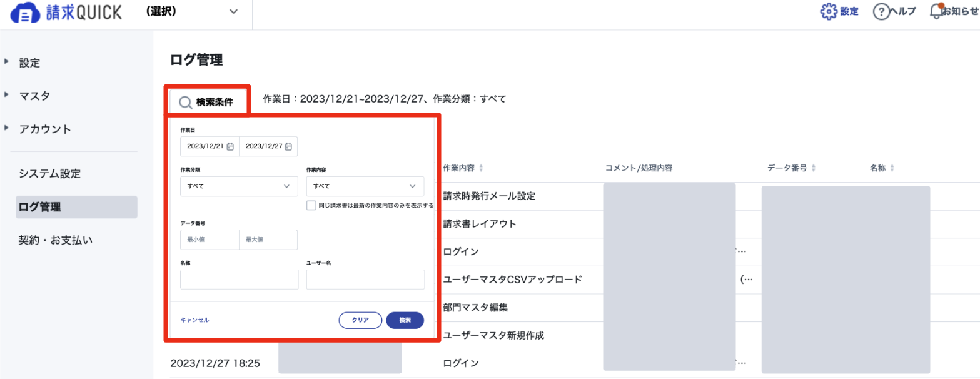The height and width of the screenshot is (379, 980).
Task: Click the 2023/12/27 18:25 timestamp
Action: click(x=215, y=363)
